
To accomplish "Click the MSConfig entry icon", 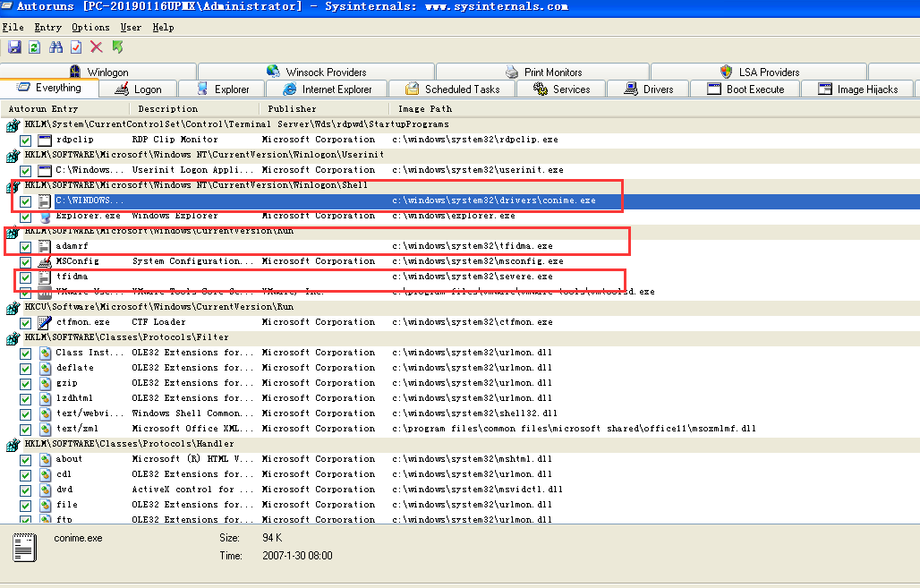I will [45, 261].
